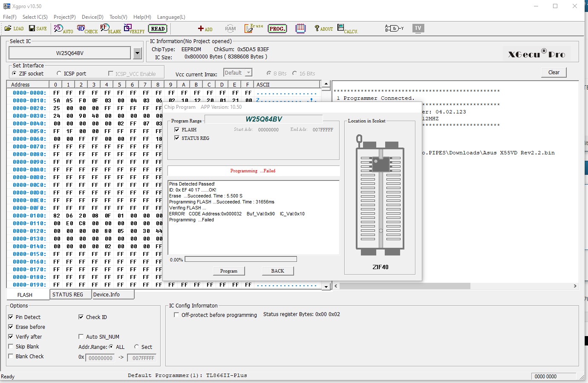Click the Xgpro app title icon
Screen dimensions: 588x383
[6, 6]
